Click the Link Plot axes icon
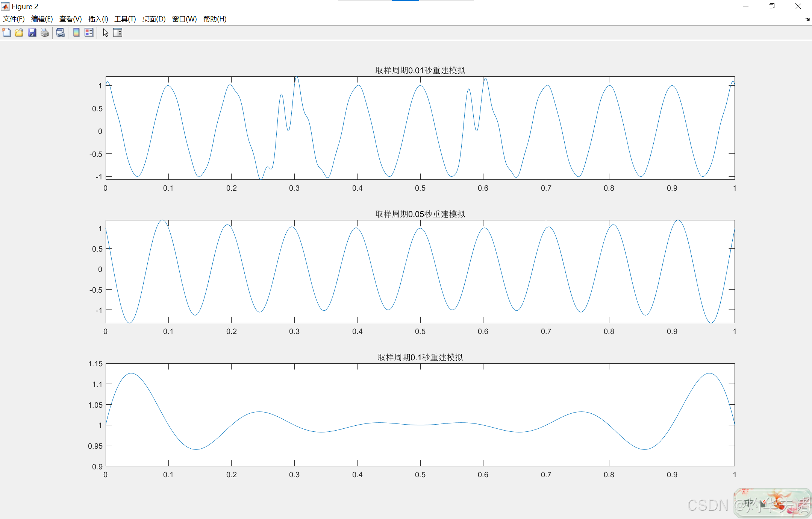The height and width of the screenshot is (519, 812). coord(60,33)
